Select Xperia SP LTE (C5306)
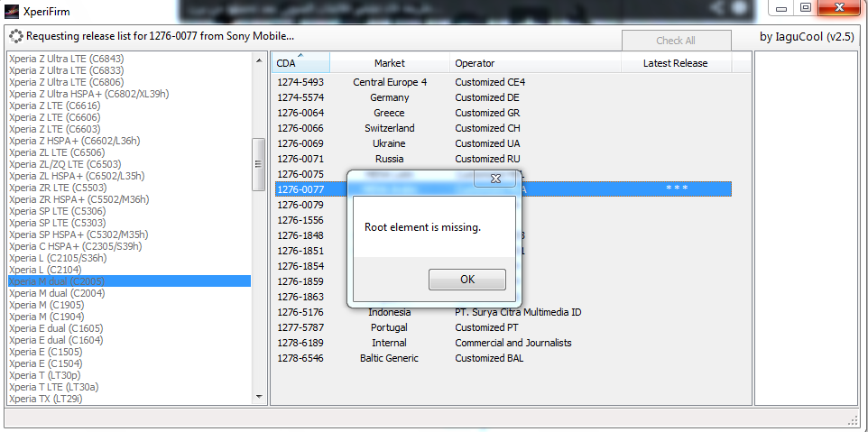The image size is (868, 432). pyautogui.click(x=130, y=211)
